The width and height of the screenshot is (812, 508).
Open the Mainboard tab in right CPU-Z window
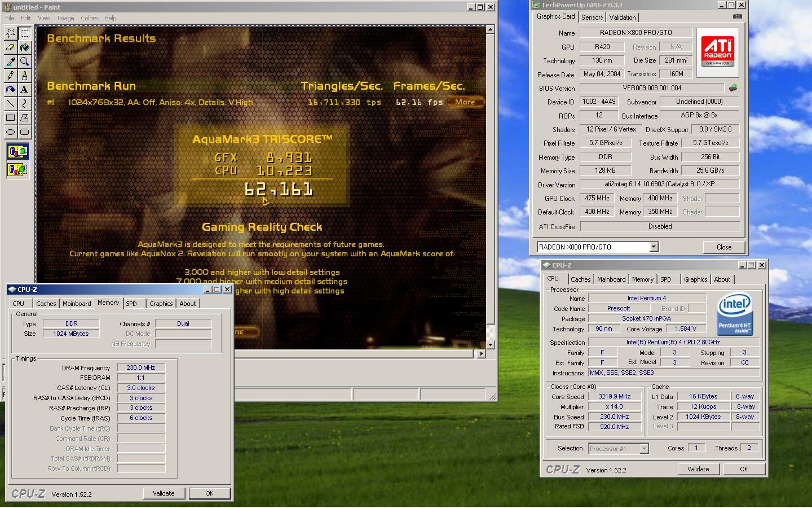point(611,279)
